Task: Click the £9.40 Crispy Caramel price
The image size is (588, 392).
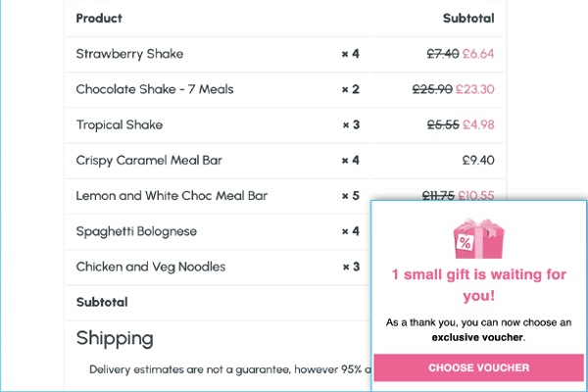Action: coord(478,160)
